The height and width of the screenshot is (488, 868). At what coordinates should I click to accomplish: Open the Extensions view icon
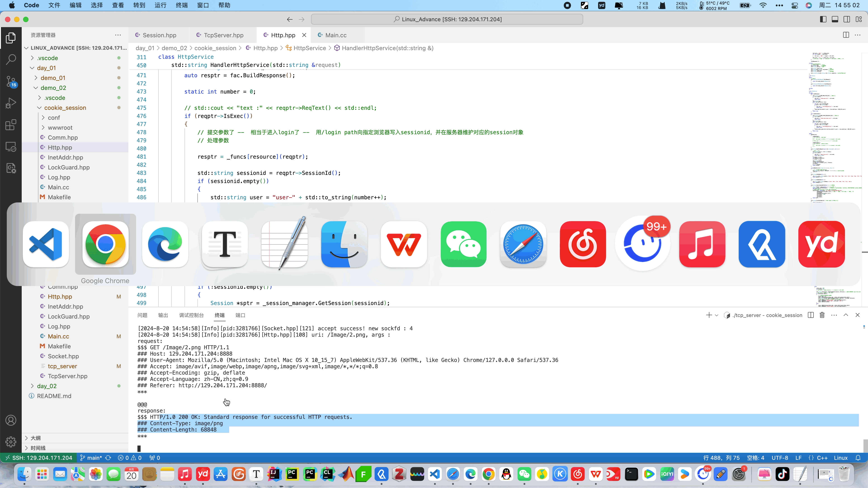[11, 125]
